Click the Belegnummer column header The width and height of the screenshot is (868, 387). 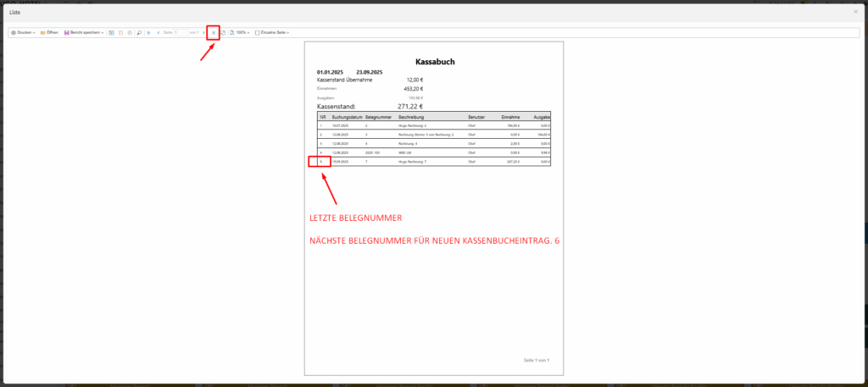(376, 117)
